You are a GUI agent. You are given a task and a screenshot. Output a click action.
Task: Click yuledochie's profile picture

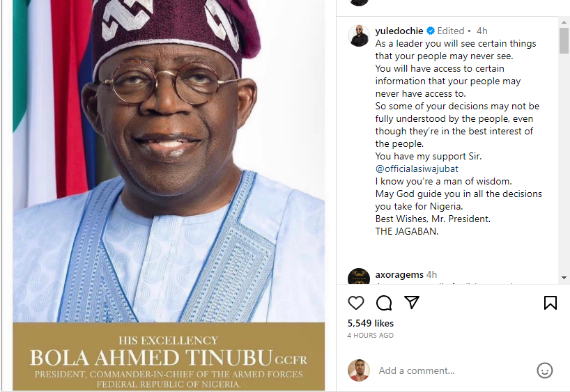click(x=359, y=36)
